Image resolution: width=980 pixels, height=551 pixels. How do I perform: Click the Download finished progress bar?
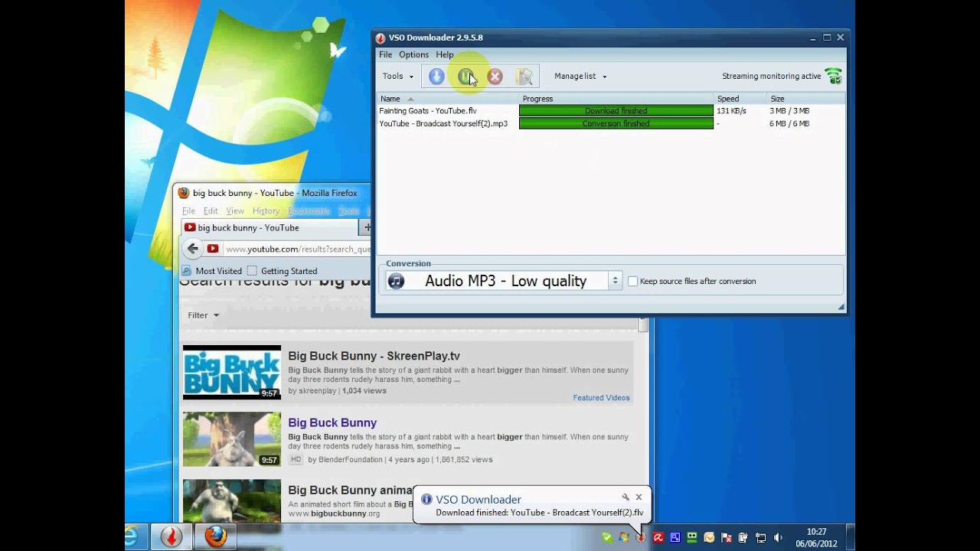click(x=616, y=111)
